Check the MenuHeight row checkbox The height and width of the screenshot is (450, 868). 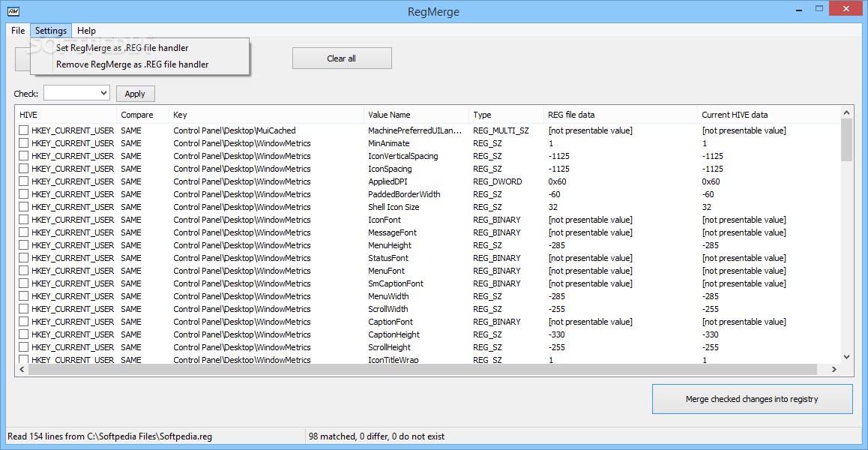24,245
